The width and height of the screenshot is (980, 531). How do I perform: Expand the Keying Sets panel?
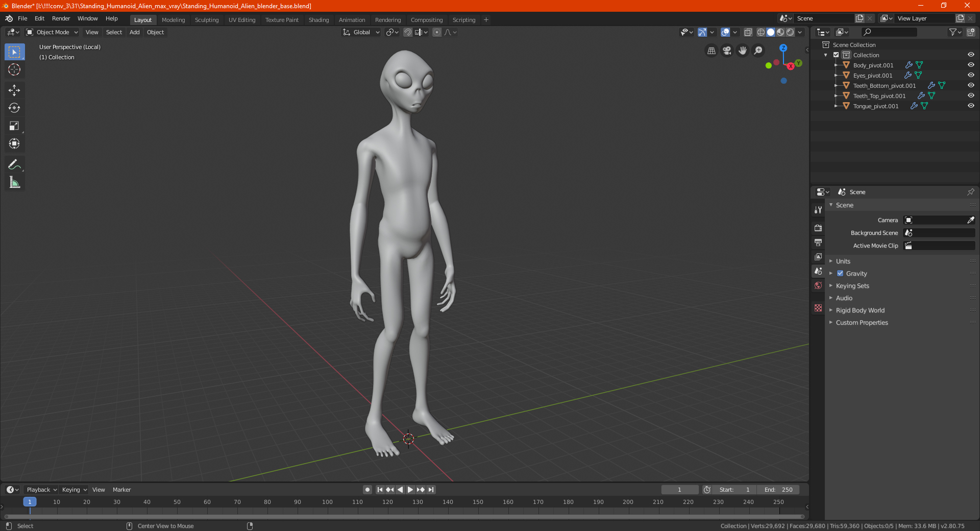(x=852, y=285)
